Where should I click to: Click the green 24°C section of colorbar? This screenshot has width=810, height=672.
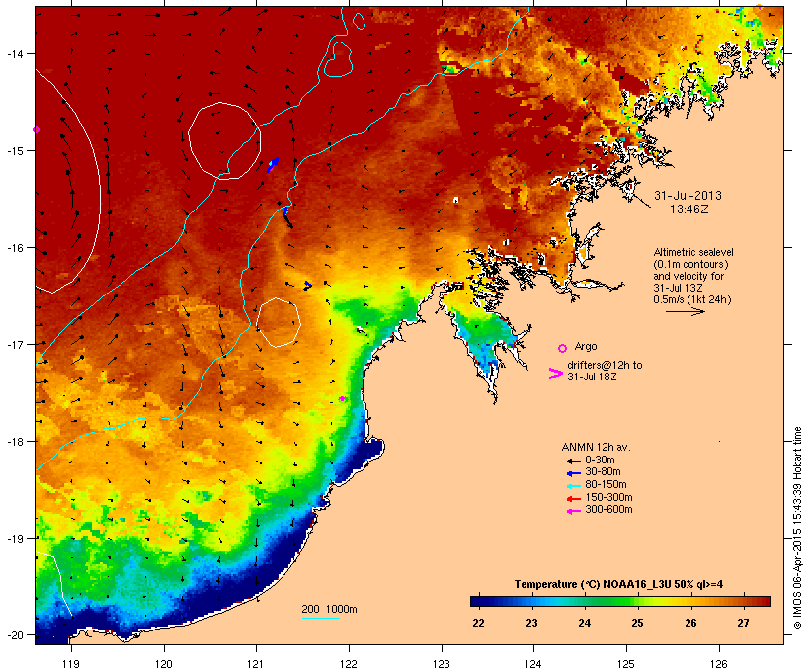coord(584,601)
